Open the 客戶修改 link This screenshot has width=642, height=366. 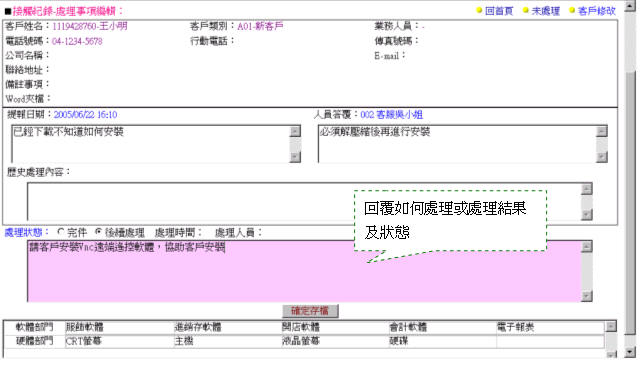click(597, 11)
